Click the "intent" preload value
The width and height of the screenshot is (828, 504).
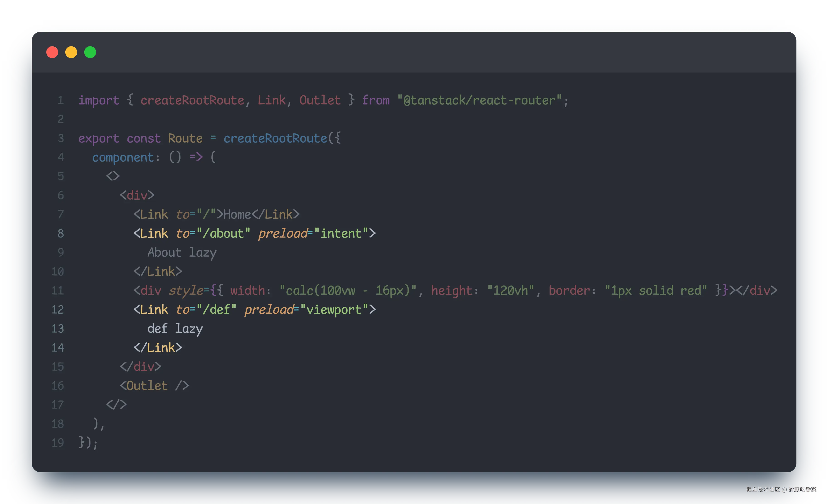341,233
